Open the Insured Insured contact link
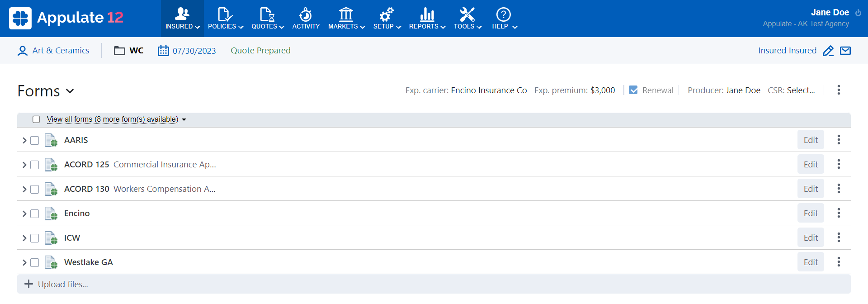 (787, 51)
